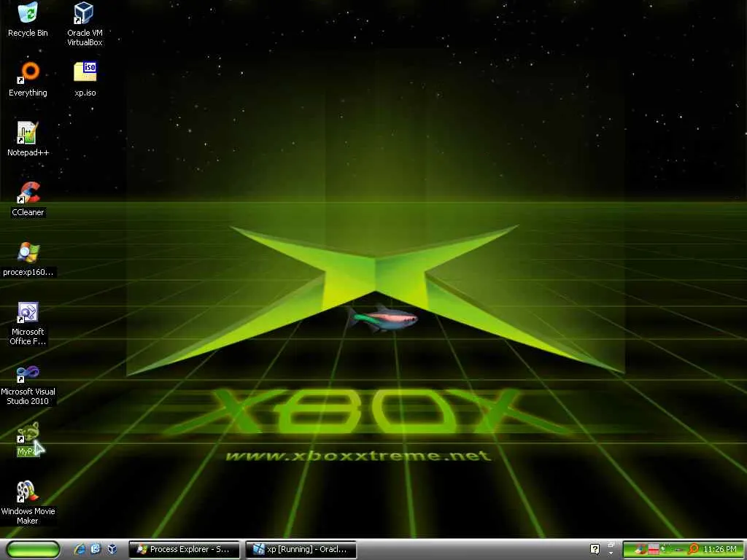Screen dimensions: 747x560
Task: Select the Microsoft Visual Studio 2010 shortcut
Action: click(x=28, y=384)
